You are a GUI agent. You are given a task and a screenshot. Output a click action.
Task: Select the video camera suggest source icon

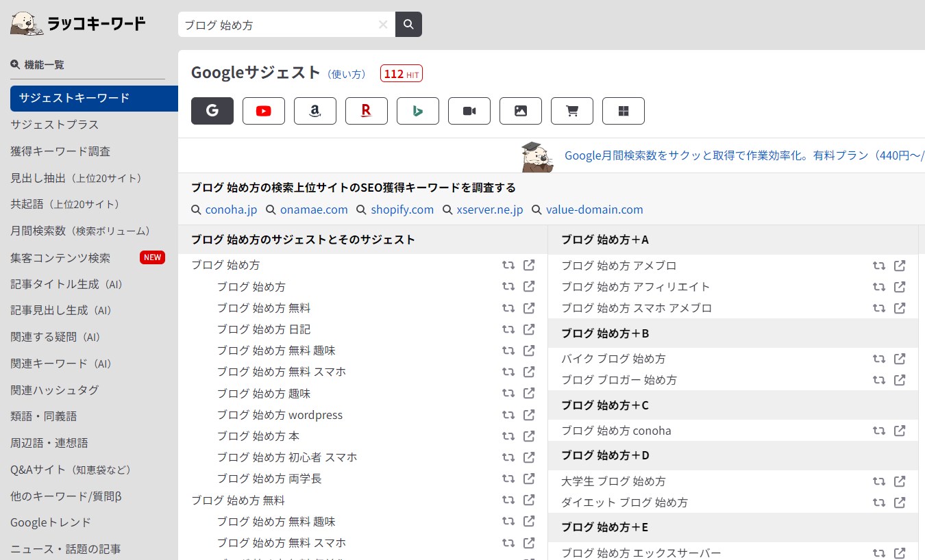click(x=469, y=111)
